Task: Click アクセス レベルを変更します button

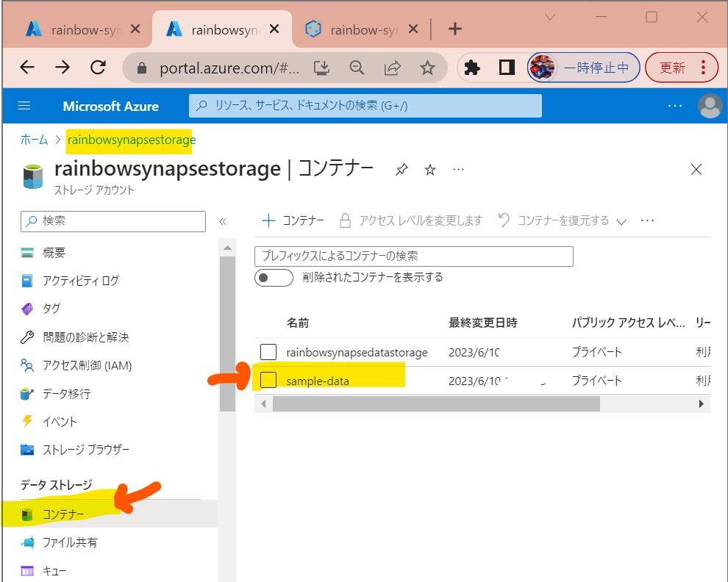Action: pos(411,220)
